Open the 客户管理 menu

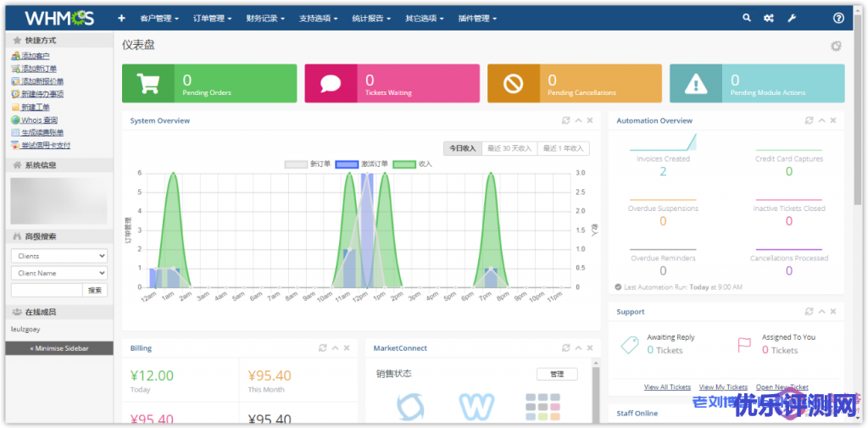coord(159,18)
